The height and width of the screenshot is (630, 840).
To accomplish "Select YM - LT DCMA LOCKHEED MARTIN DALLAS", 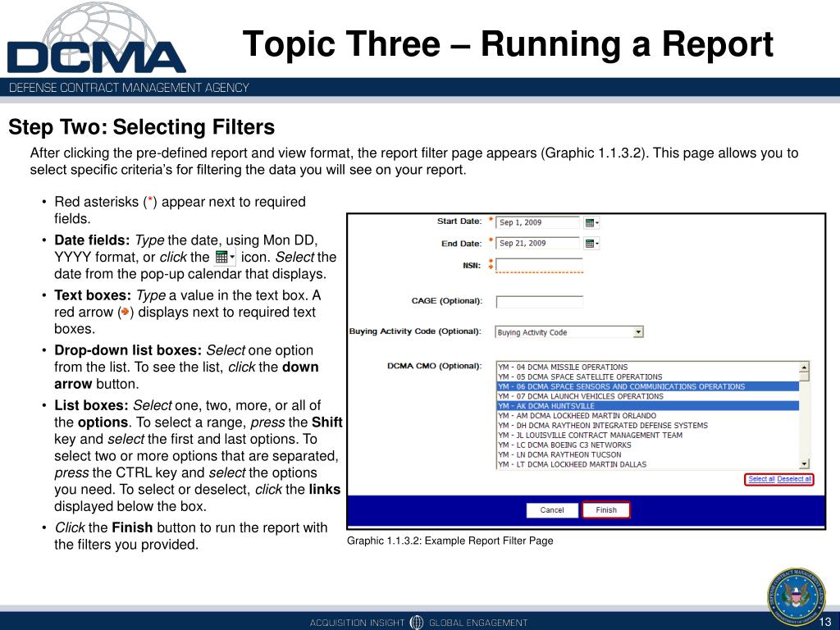I will (647, 464).
